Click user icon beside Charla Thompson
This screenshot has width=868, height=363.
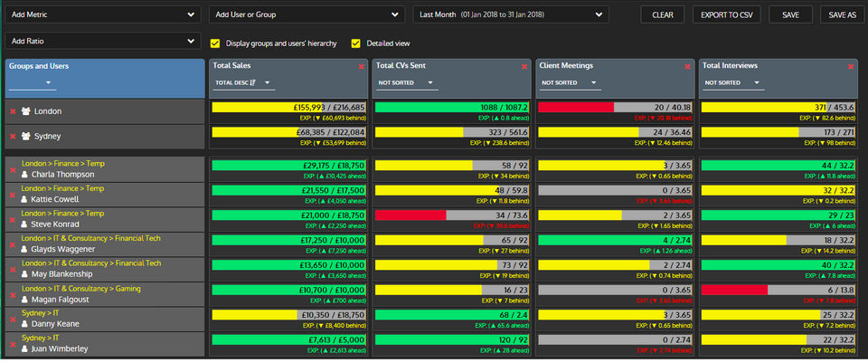click(x=24, y=175)
